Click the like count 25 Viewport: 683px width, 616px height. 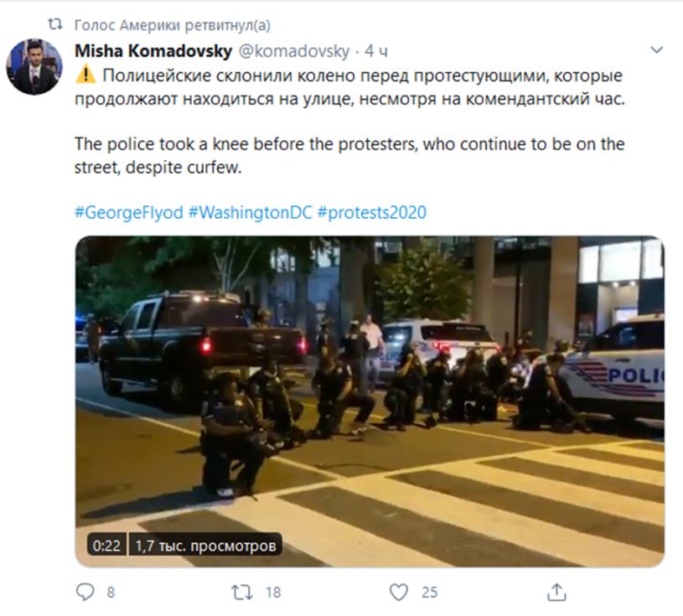click(429, 593)
